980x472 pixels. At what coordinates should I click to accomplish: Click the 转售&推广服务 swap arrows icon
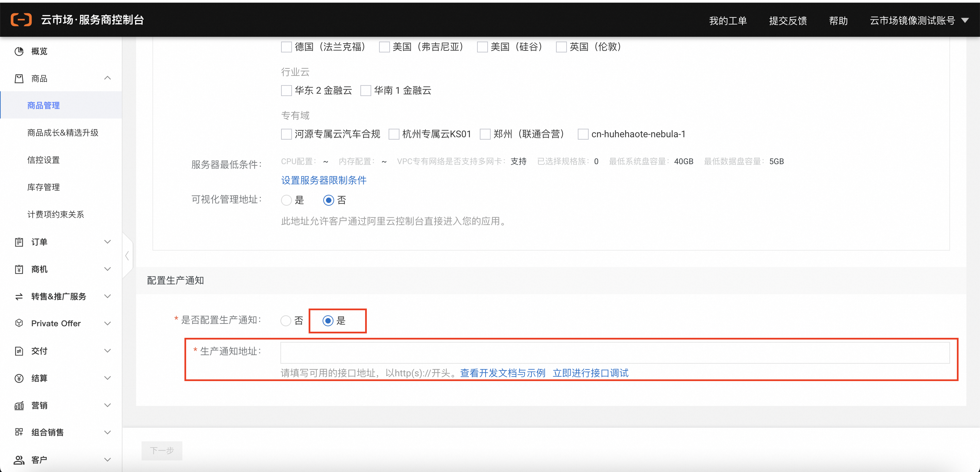[x=19, y=297]
